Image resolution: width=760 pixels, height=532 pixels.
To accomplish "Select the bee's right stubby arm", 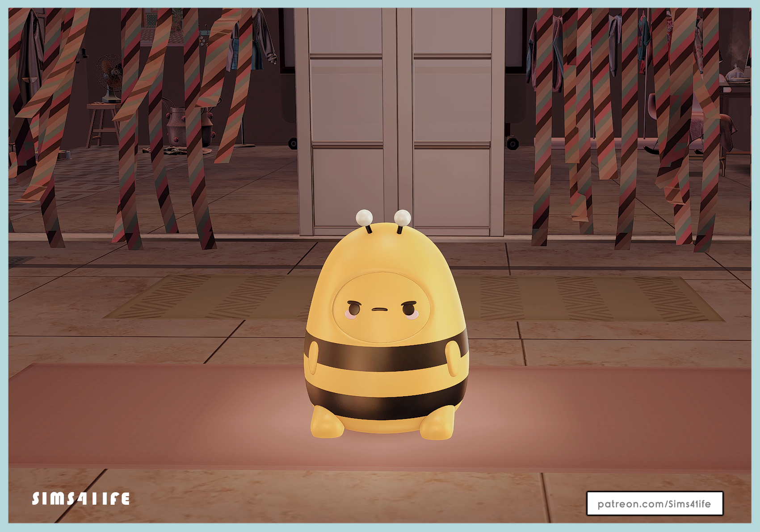I will [x=453, y=357].
